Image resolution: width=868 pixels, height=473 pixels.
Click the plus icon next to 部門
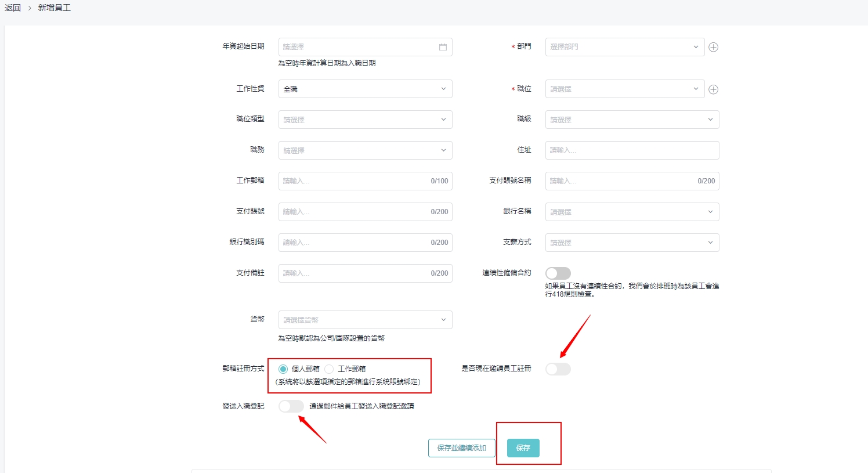pos(714,47)
